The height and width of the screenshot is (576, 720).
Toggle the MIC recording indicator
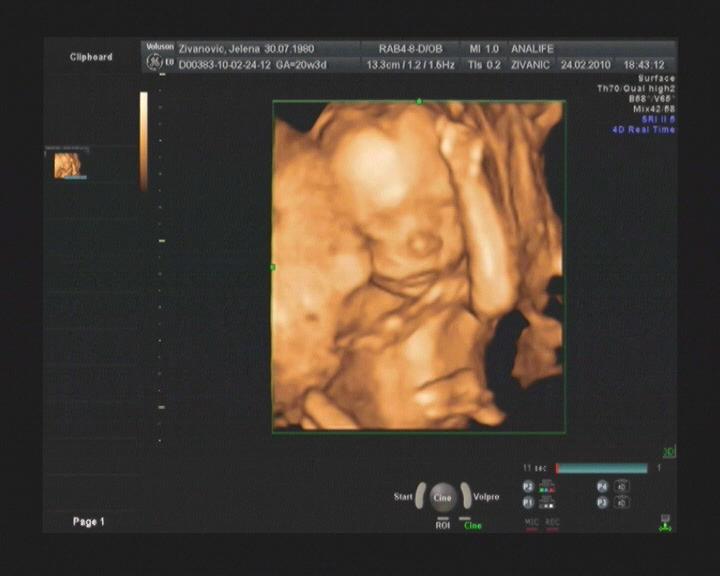pyautogui.click(x=532, y=522)
